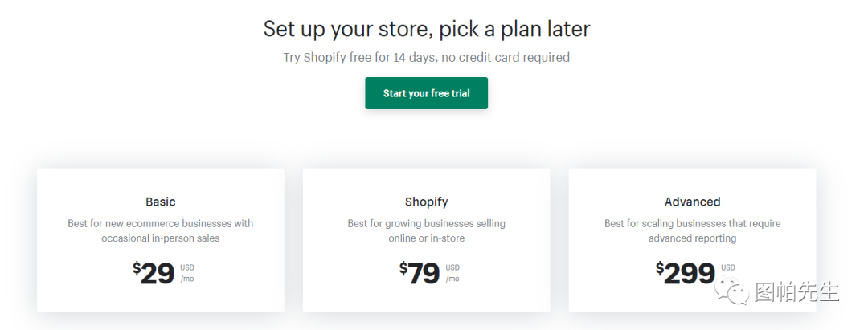The width and height of the screenshot is (868, 330).
Task: Choose the Shopify plan title
Action: click(426, 202)
